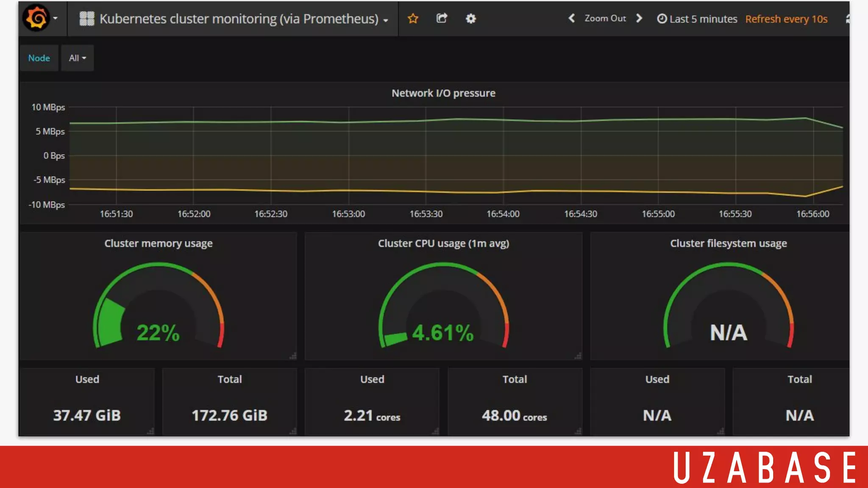The height and width of the screenshot is (488, 868).
Task: Star this dashboard as favorite
Action: click(x=413, y=19)
